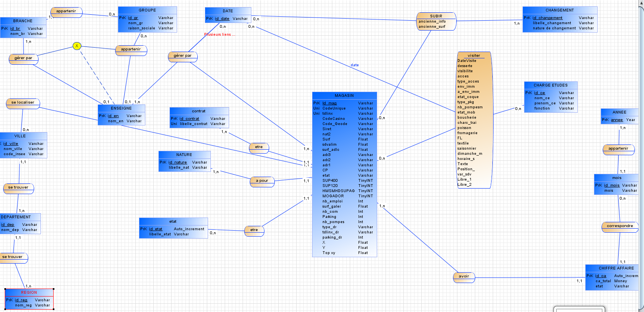Select appartenir association between BRANCHE and GROUPE
Viewport: 644px width, 312px height.
tap(66, 12)
